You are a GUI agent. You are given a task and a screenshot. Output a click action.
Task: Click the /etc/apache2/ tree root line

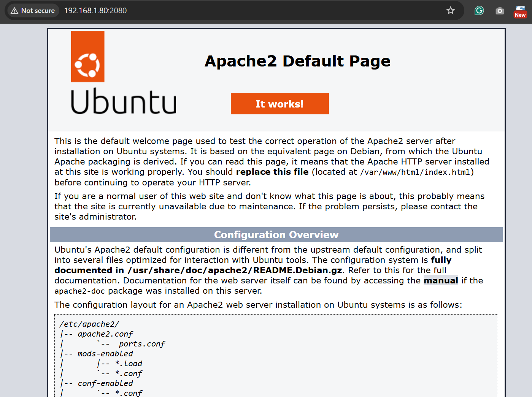89,324
